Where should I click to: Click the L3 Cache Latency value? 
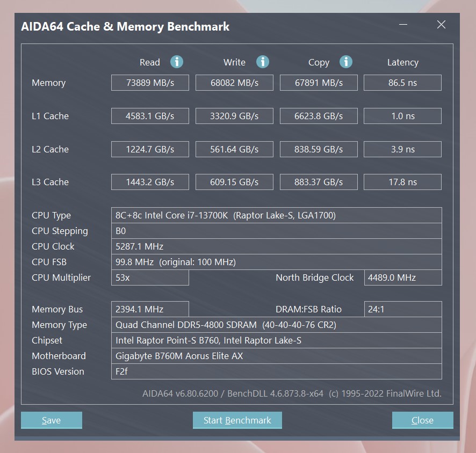tap(402, 182)
